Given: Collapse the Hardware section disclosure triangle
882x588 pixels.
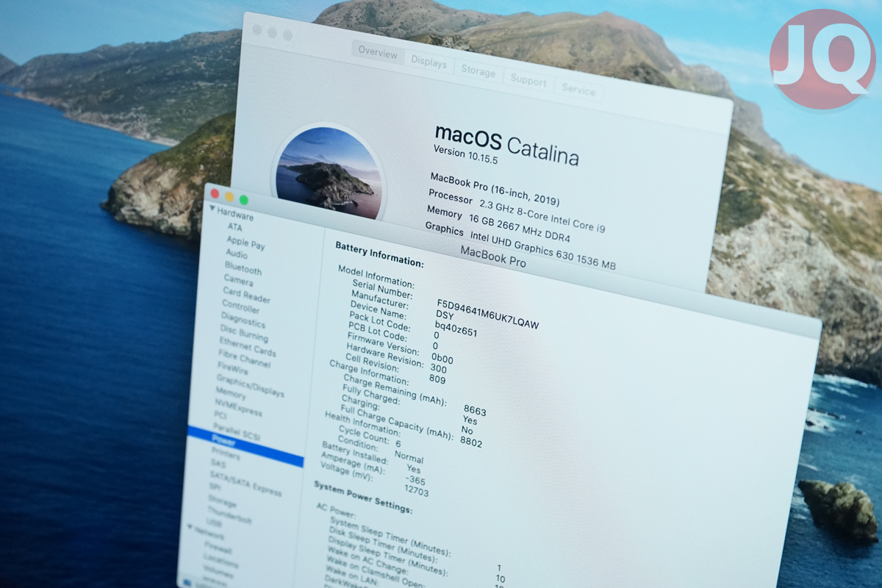Looking at the screenshot, I should coord(212,209).
